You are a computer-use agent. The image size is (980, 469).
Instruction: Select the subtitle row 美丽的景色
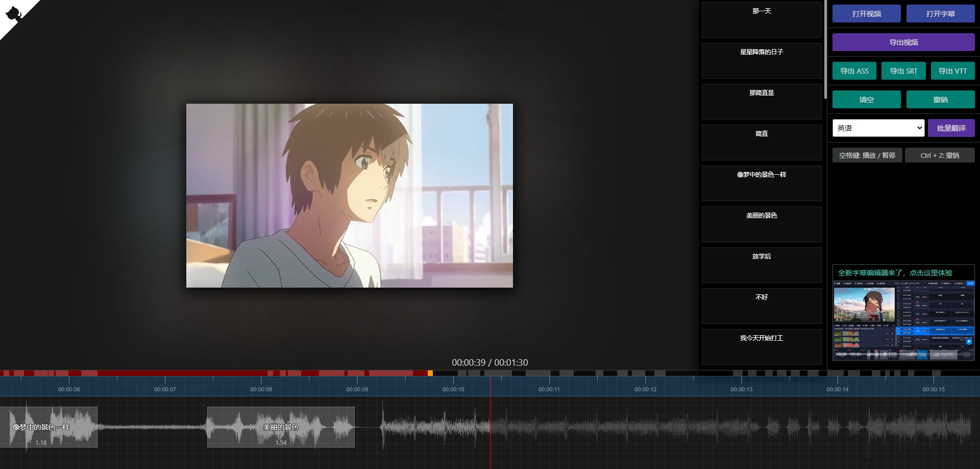coord(762,224)
